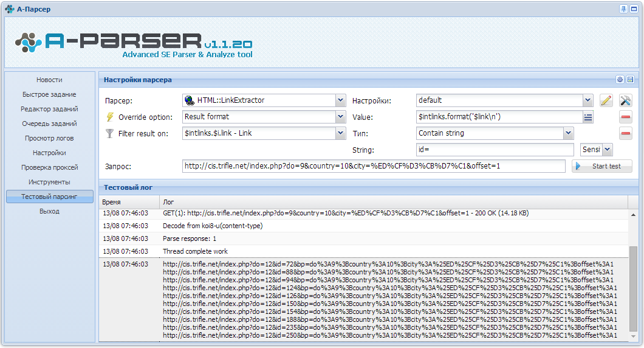Expand the Filter result on dropdown
The image size is (644, 348).
coord(340,133)
